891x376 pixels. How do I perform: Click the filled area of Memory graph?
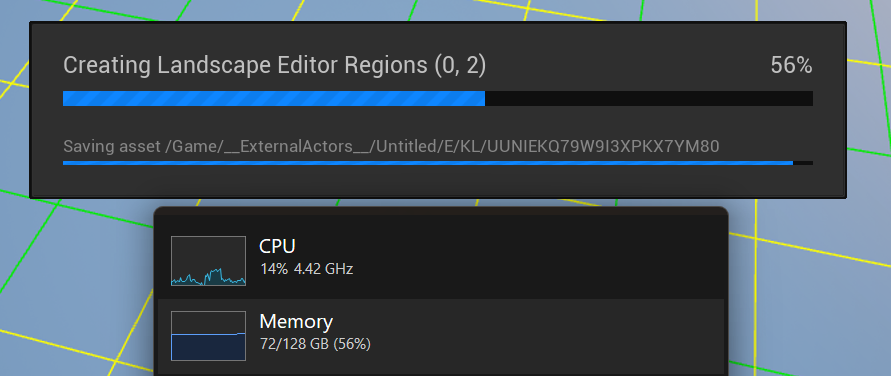click(209, 347)
